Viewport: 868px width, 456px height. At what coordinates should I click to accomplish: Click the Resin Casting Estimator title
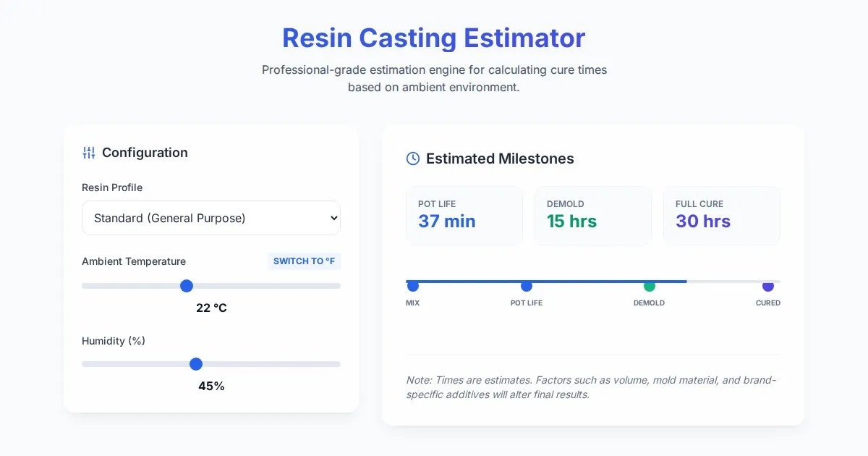[x=434, y=38]
